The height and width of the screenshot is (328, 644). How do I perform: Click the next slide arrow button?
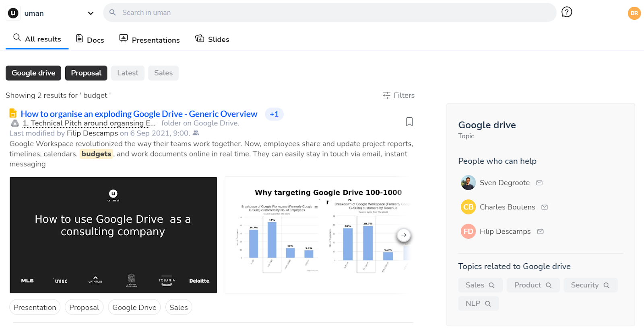click(x=404, y=235)
